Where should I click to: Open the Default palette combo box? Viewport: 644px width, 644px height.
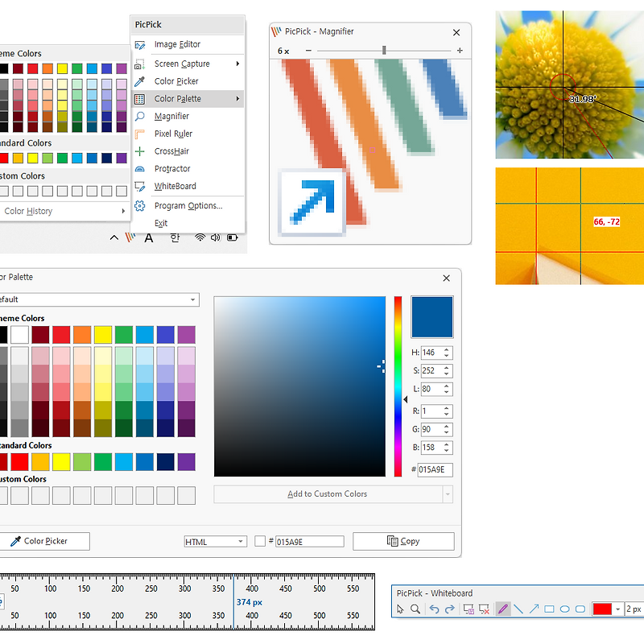coord(98,299)
